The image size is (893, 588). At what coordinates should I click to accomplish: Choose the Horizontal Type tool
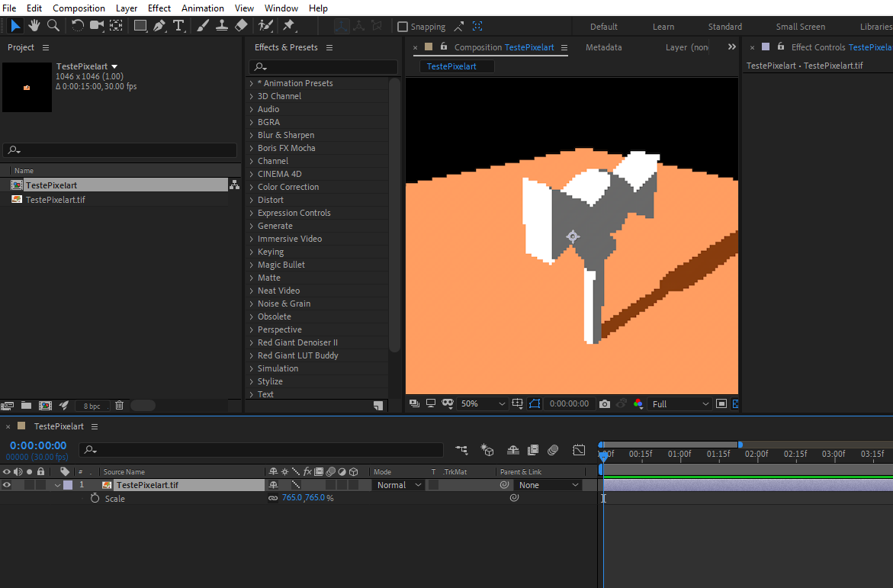click(178, 26)
